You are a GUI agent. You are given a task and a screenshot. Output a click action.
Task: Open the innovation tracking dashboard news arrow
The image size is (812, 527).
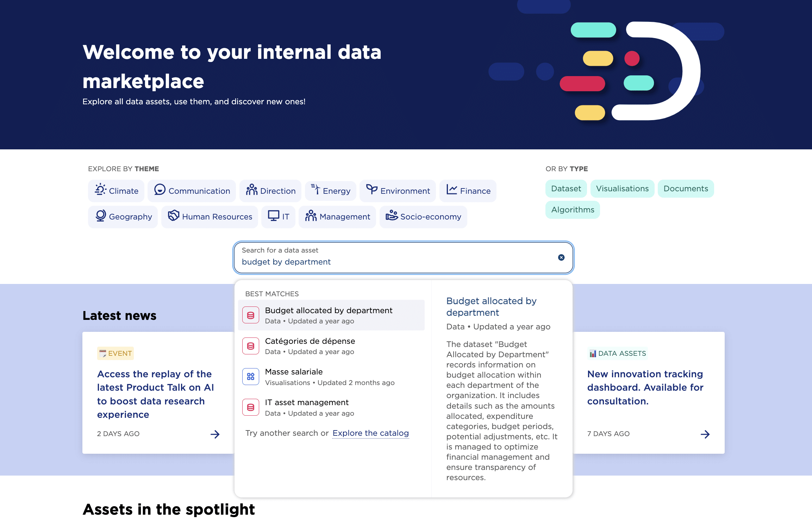pyautogui.click(x=705, y=434)
